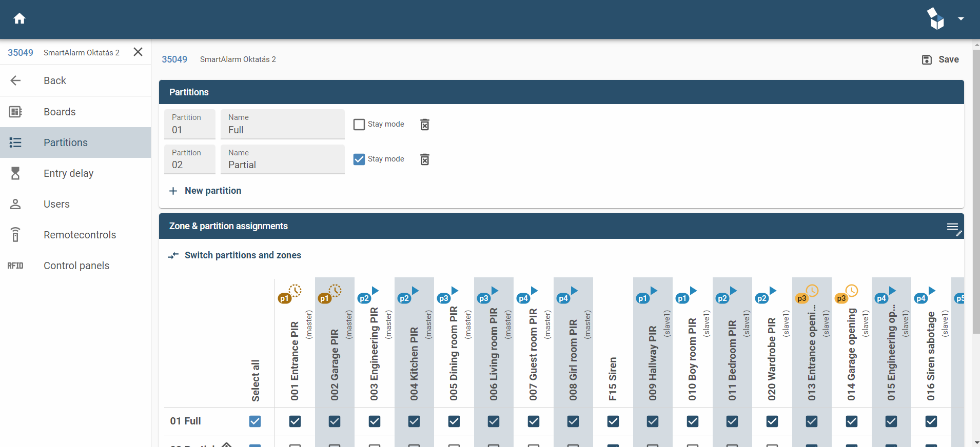The width and height of the screenshot is (980, 447).
Task: Delete partition 01 Full
Action: coord(425,125)
